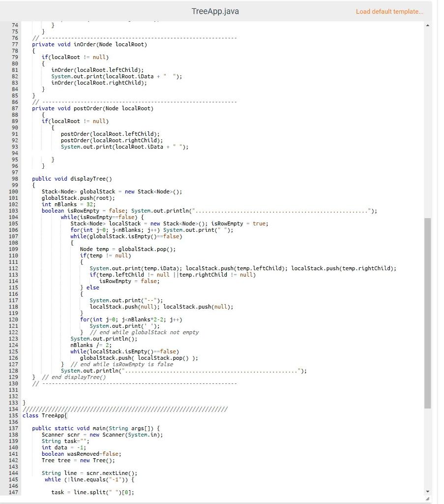Click on 'Scanner scnr = new Scanner(System.in);' line
This screenshot has height=504, width=444.
[102, 435]
